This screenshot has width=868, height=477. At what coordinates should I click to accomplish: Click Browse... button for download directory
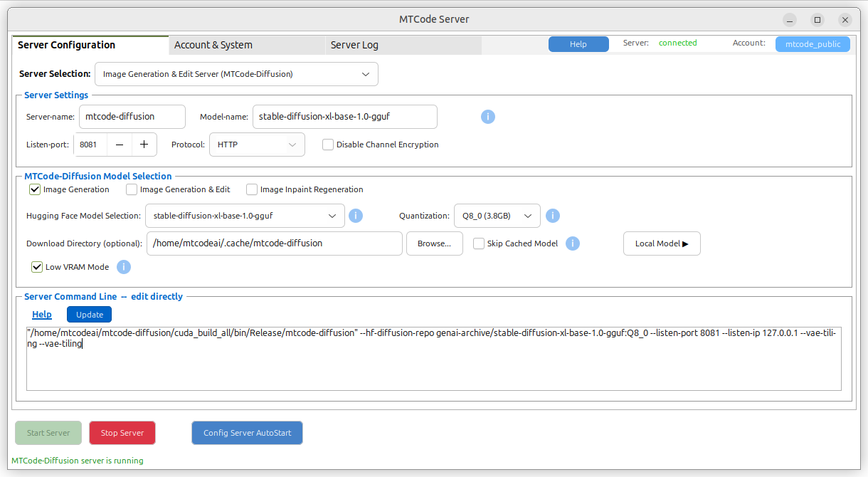435,243
